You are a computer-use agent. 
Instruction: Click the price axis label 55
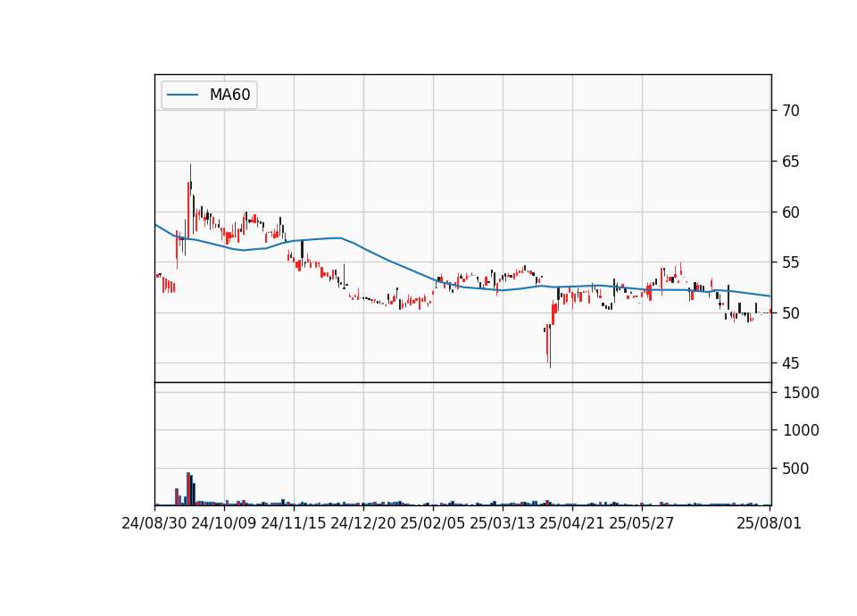[791, 262]
